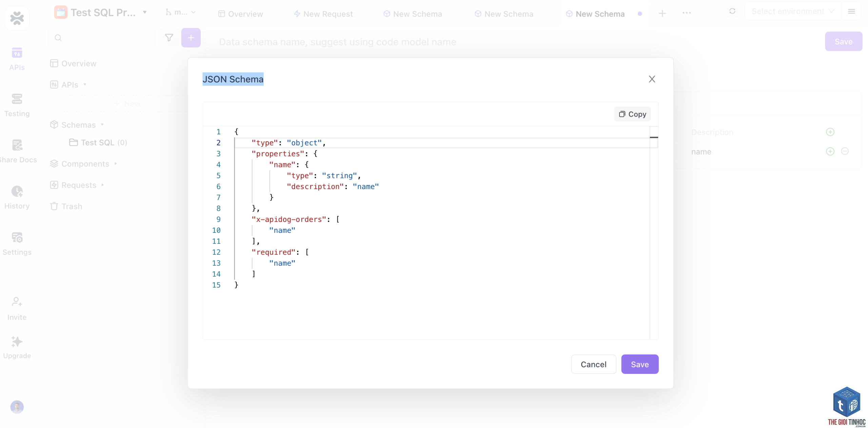Screen dimensions: 868x428
Task: Open the Testing section
Action: (17, 105)
